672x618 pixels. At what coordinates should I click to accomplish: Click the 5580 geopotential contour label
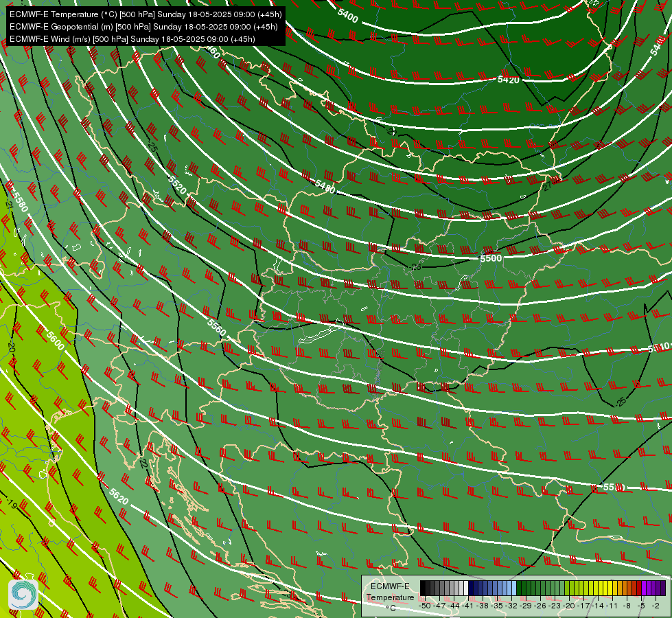[x=20, y=202]
